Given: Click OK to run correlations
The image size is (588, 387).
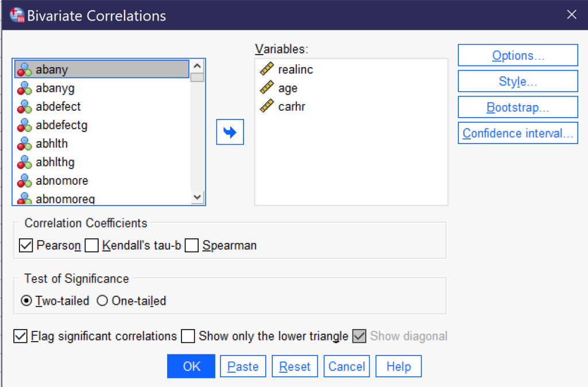Looking at the screenshot, I should pyautogui.click(x=191, y=366).
